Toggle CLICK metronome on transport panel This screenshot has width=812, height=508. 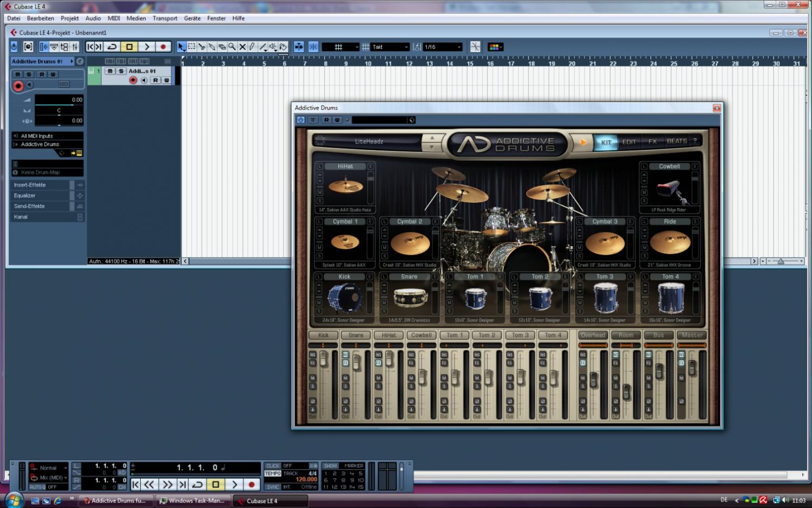click(x=273, y=466)
